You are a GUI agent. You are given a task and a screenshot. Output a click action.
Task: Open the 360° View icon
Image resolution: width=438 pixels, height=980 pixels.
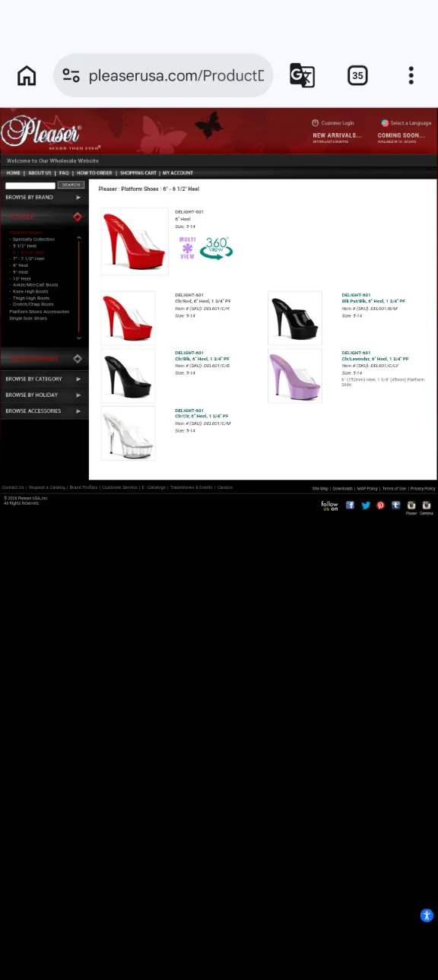[216, 249]
